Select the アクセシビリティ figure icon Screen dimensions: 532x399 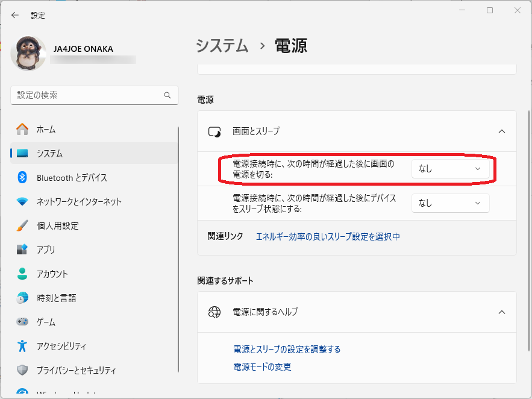click(x=22, y=346)
